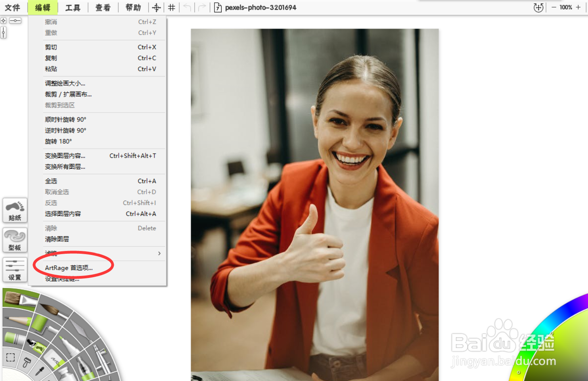Close the 编辑 (Edit) menu header
Screen dimensions: 588x381
coord(43,8)
